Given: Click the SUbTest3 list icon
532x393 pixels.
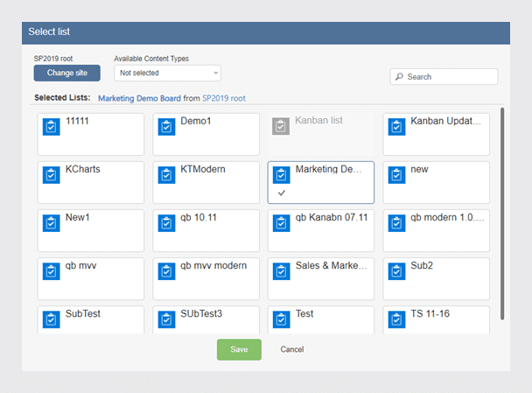Looking at the screenshot, I should click(x=166, y=319).
